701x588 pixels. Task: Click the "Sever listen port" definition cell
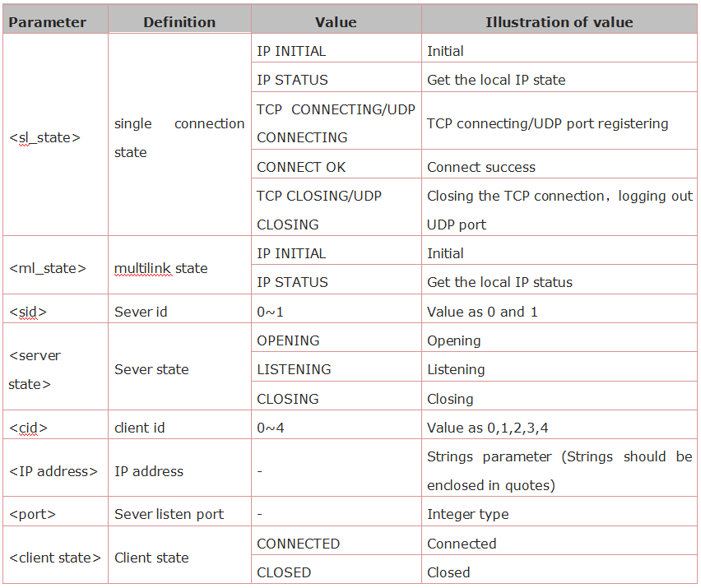[169, 514]
